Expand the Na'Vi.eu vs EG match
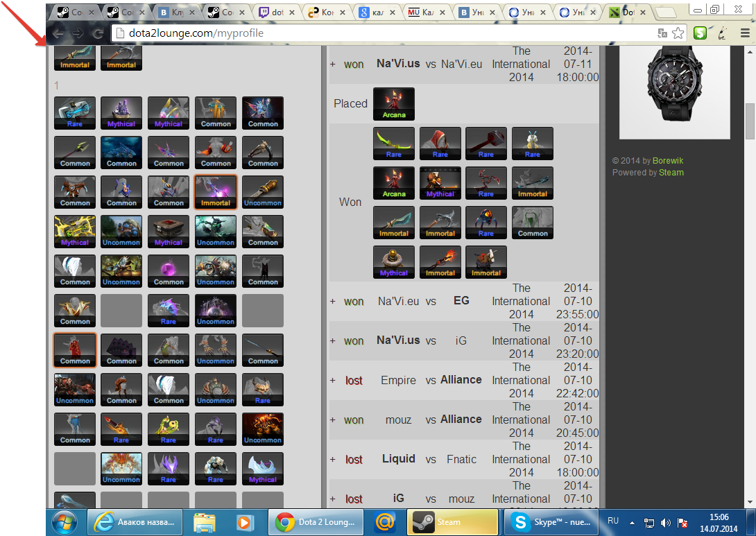This screenshot has width=756, height=536. (x=333, y=301)
